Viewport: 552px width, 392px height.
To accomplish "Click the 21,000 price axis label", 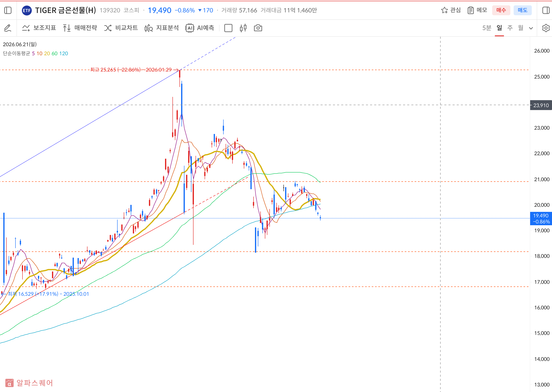I will 542,179.
